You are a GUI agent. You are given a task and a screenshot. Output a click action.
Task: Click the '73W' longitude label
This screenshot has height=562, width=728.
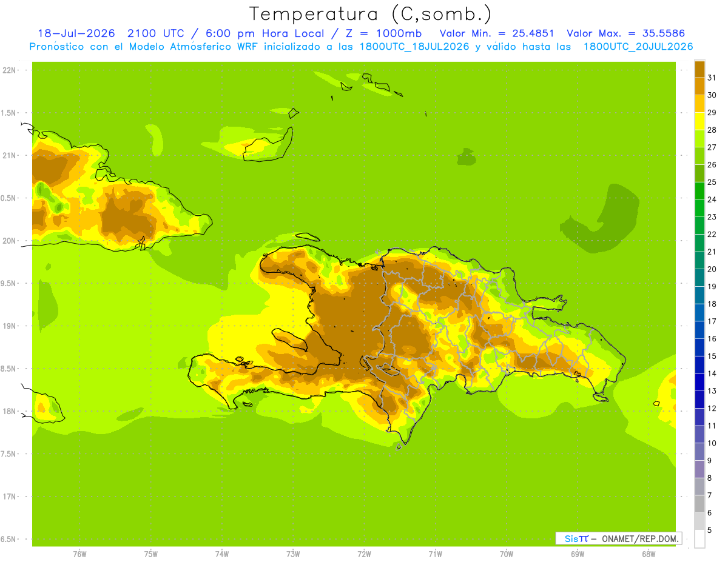coord(293,554)
